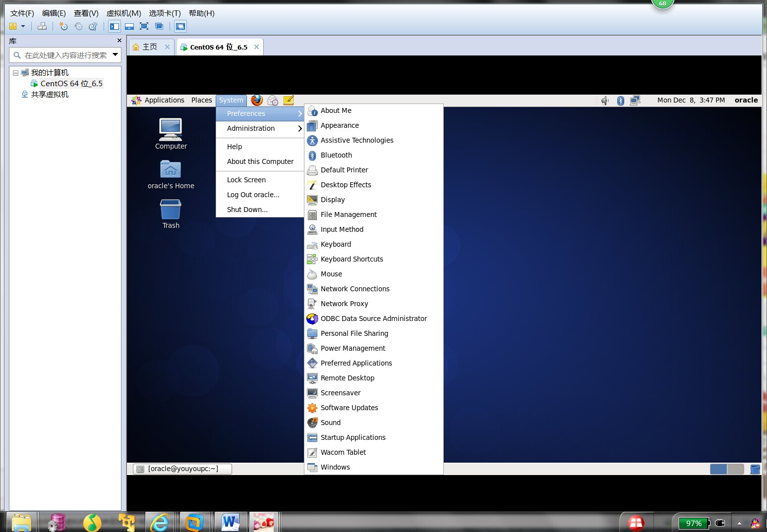
Task: Open the notes applet icon in panel
Action: pyautogui.click(x=289, y=100)
